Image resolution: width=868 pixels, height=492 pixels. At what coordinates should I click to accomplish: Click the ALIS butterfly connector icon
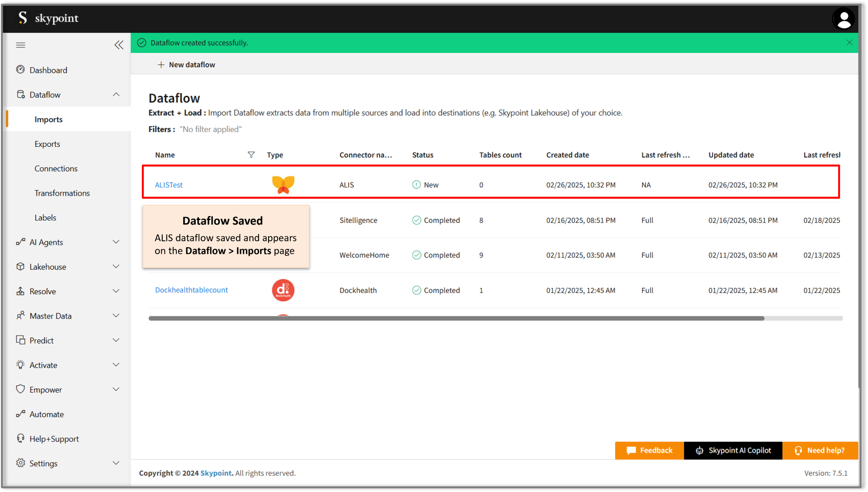tap(283, 184)
